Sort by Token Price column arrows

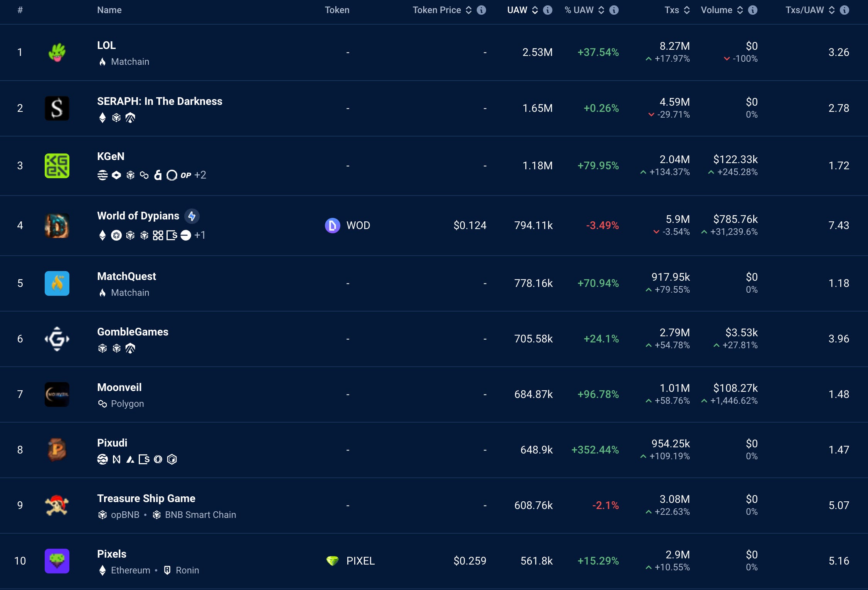(468, 10)
